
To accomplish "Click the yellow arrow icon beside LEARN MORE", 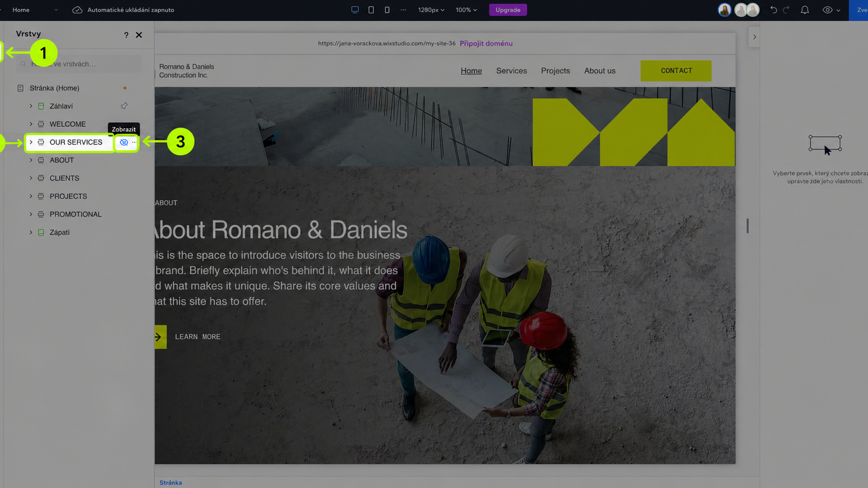I will (x=160, y=337).
